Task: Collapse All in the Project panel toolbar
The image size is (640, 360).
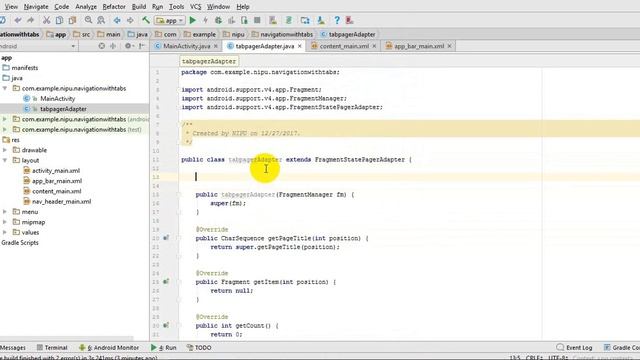Action: click(113, 46)
